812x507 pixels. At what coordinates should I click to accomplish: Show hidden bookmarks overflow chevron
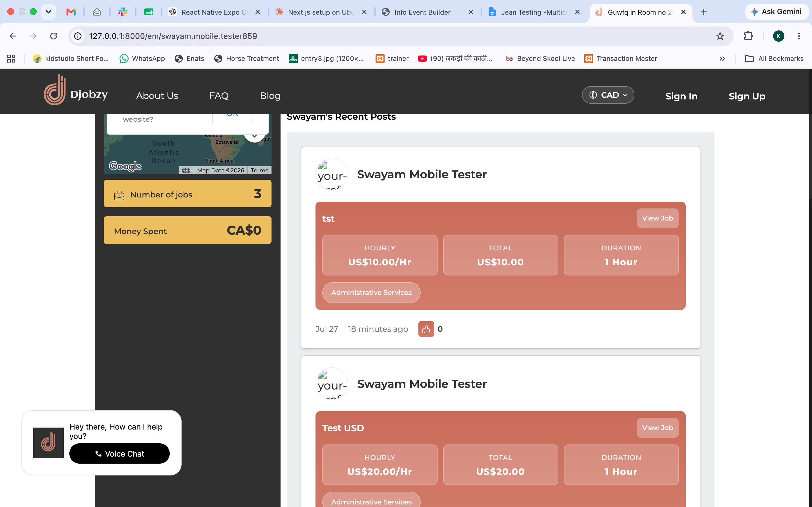pyautogui.click(x=722, y=59)
